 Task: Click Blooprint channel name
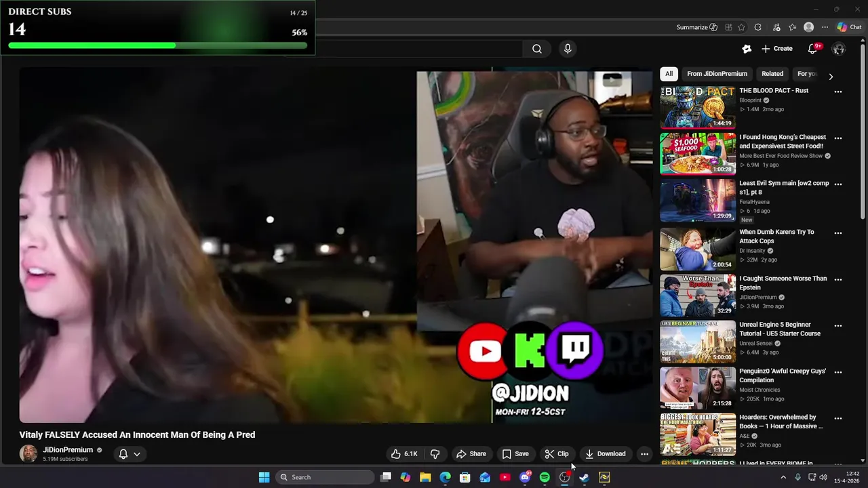coord(750,100)
